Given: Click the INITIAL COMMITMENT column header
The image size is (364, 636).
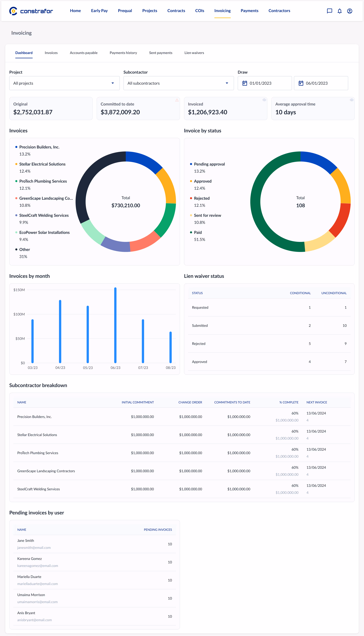Looking at the screenshot, I should tap(138, 402).
